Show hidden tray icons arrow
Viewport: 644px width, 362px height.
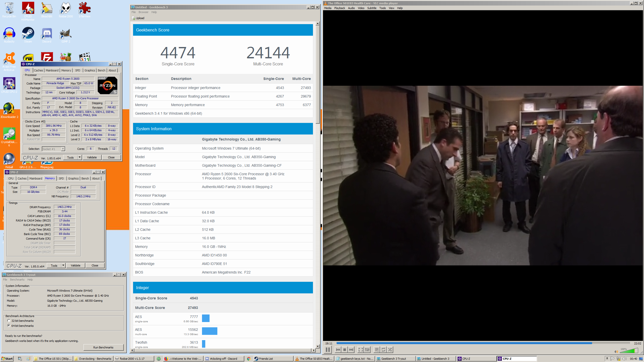coord(607,359)
